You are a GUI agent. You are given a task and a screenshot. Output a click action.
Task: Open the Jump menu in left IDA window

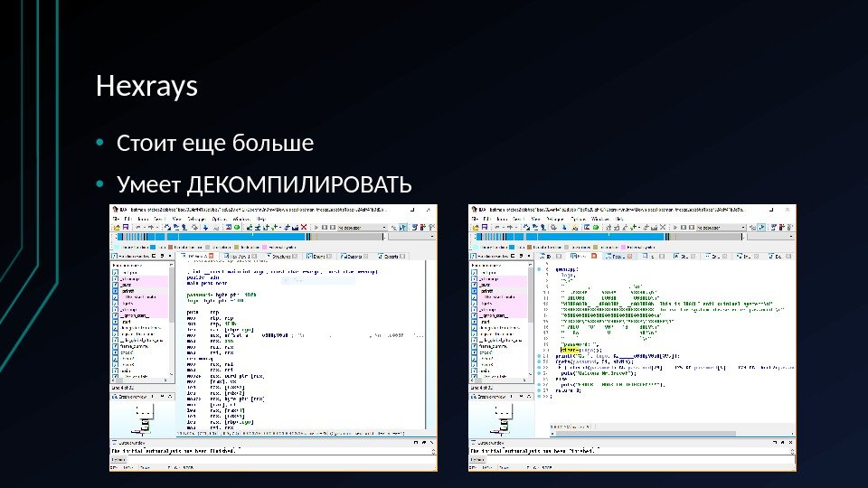142,219
